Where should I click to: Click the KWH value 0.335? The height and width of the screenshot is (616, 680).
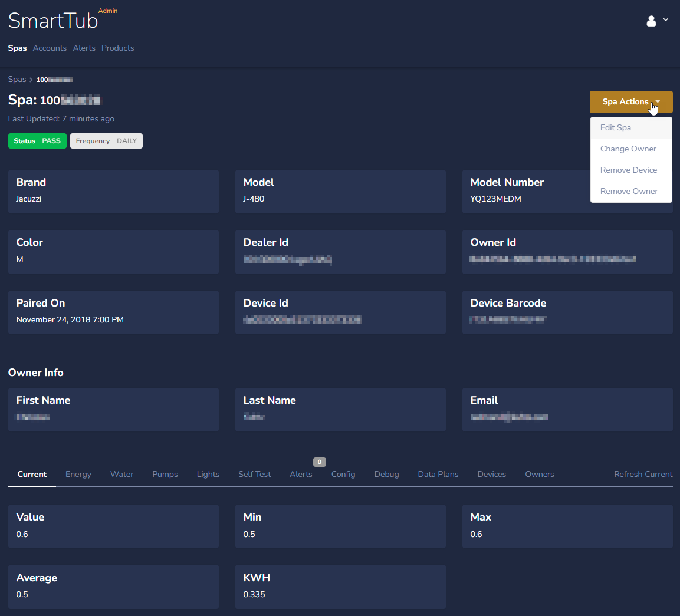click(x=254, y=594)
